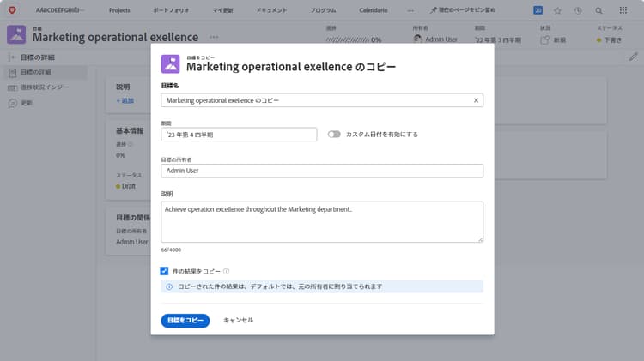The height and width of the screenshot is (361, 644).
Task: Click the AABCDEEFGHIJ home label in top bar
Action: [59, 9]
